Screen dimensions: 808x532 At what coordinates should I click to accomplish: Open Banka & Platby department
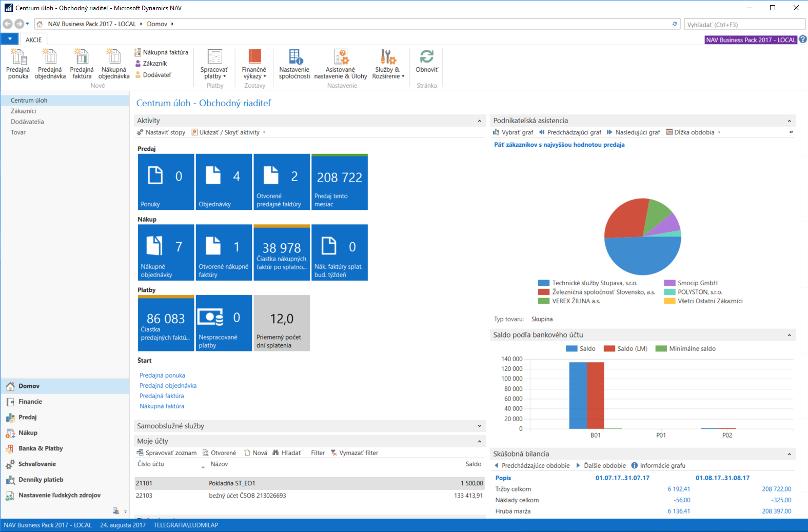pyautogui.click(x=65, y=448)
